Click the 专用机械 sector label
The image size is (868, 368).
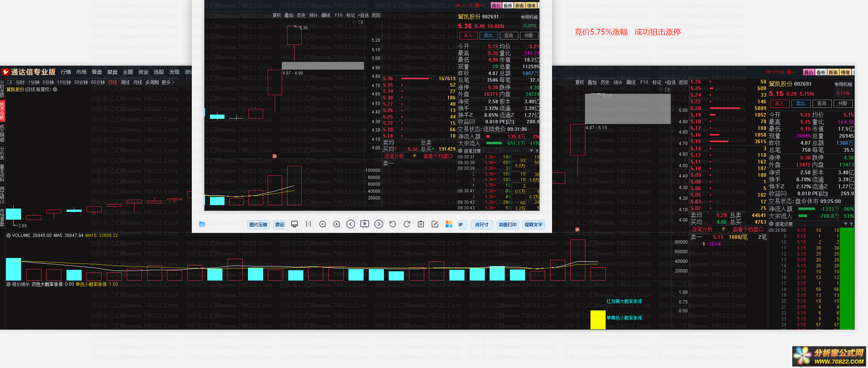pyautogui.click(x=843, y=85)
